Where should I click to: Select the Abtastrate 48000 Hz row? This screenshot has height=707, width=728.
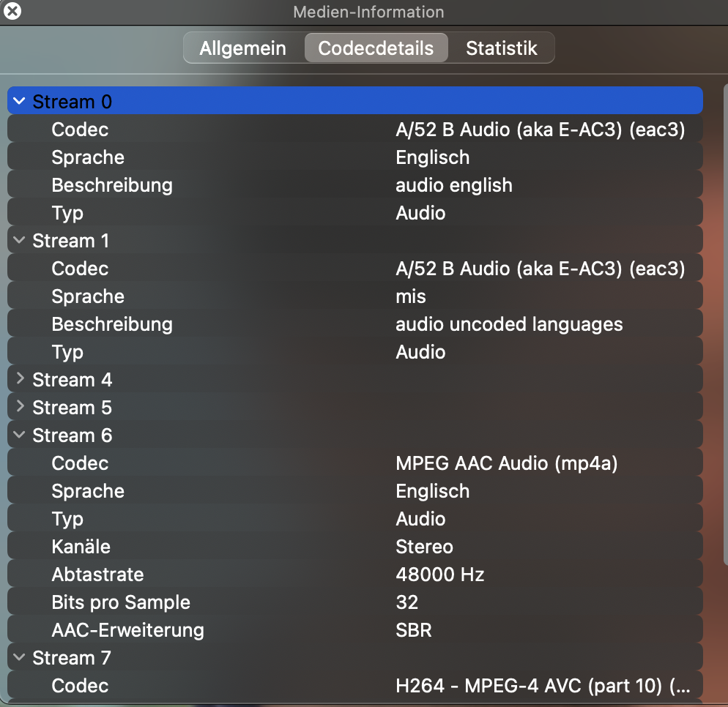[x=355, y=575]
